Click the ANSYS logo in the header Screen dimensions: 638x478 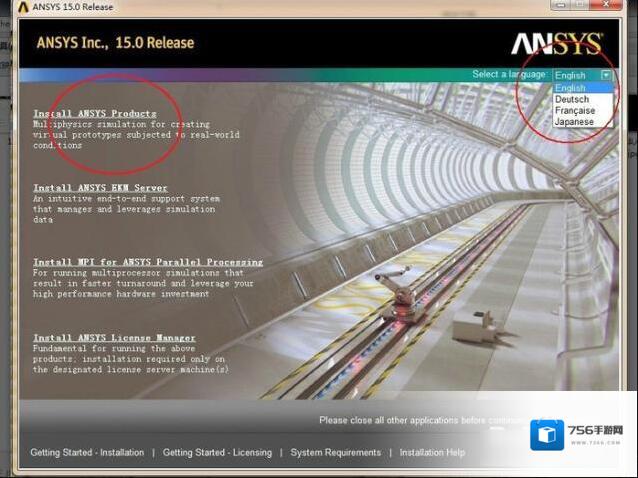[556, 43]
